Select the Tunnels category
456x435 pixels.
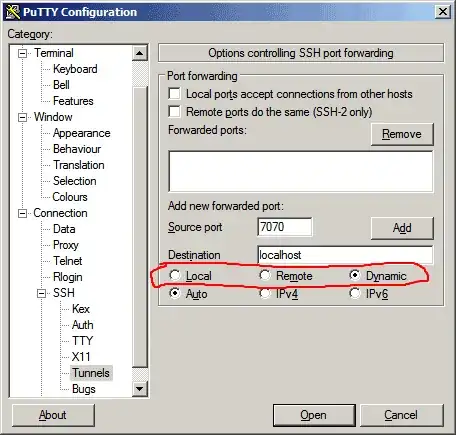tap(91, 373)
